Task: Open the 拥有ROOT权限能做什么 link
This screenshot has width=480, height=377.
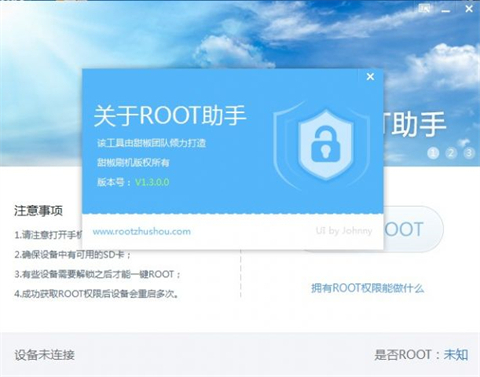Action: click(x=367, y=288)
